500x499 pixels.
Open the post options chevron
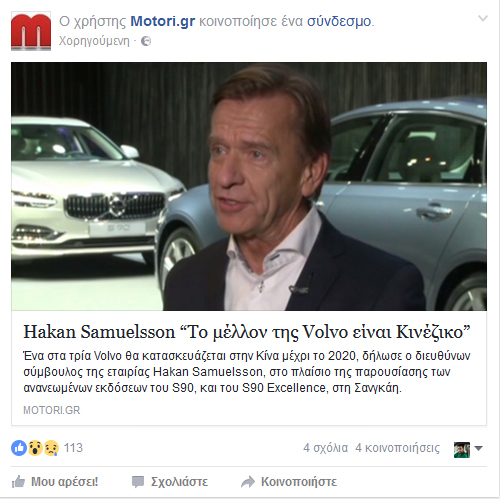point(483,18)
